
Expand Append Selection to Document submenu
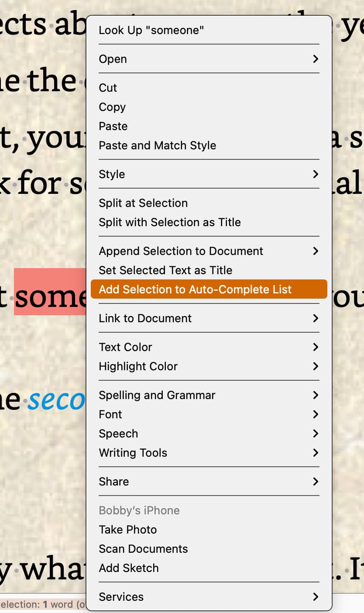pos(209,251)
